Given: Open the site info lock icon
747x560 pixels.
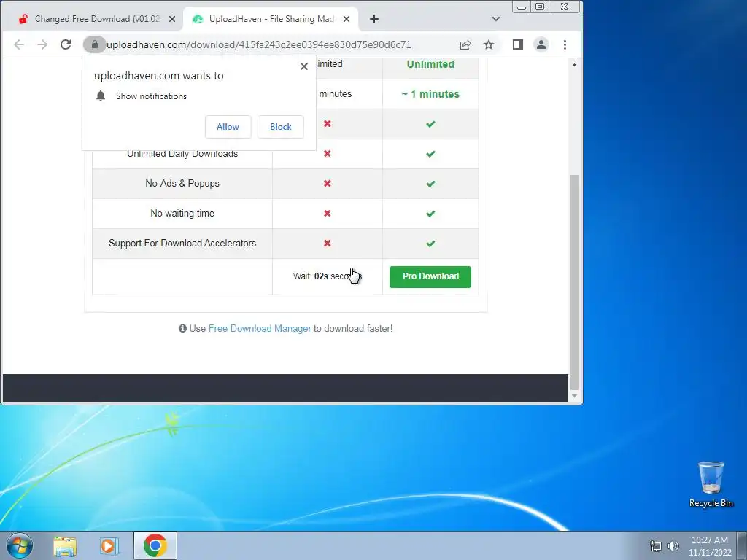Looking at the screenshot, I should 94,44.
